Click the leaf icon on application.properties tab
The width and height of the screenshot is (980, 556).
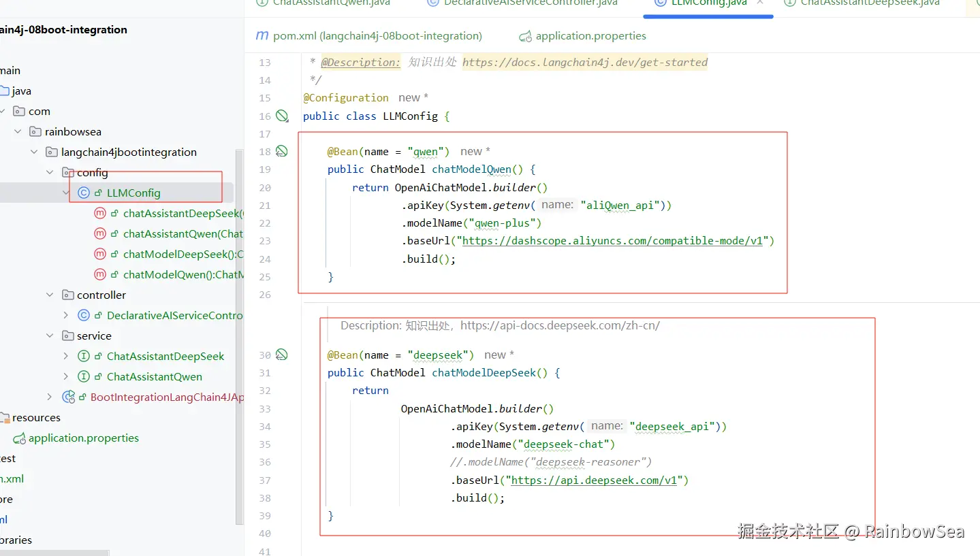pyautogui.click(x=525, y=36)
